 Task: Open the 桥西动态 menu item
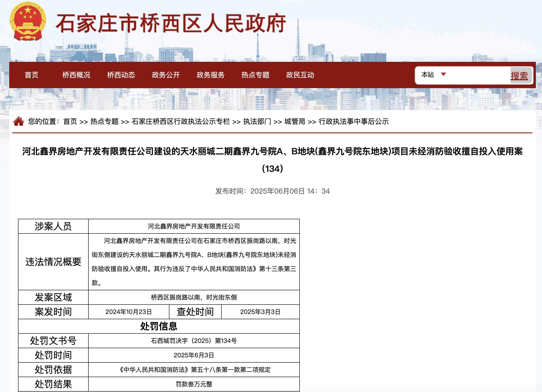tap(121, 75)
